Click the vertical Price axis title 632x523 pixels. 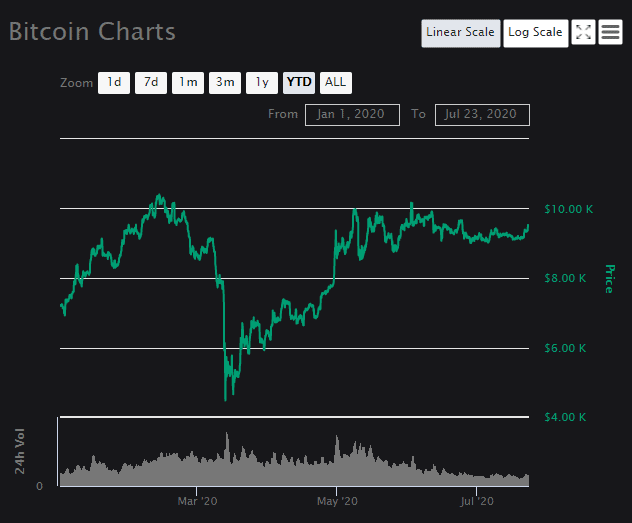pos(609,279)
